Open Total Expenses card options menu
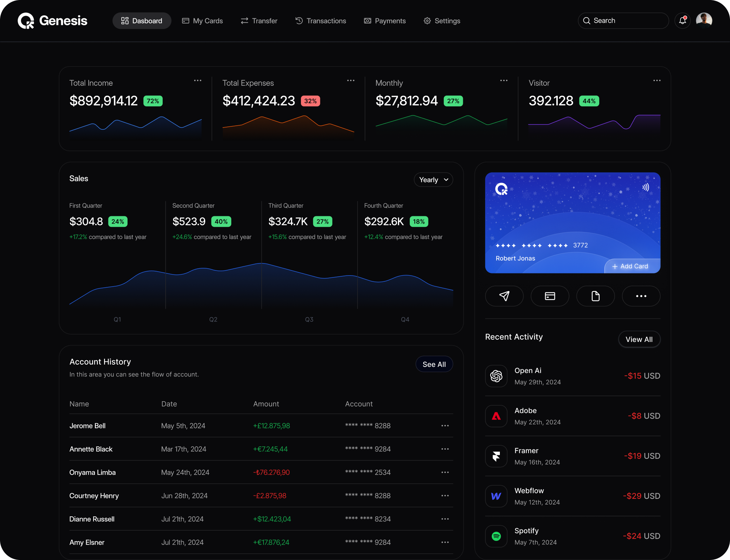Viewport: 730px width, 560px height. click(x=351, y=81)
